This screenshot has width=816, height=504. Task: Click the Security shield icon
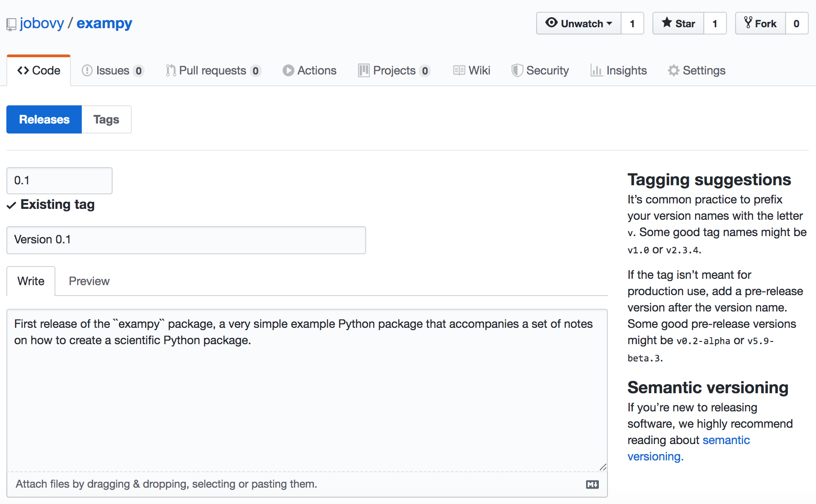click(517, 70)
